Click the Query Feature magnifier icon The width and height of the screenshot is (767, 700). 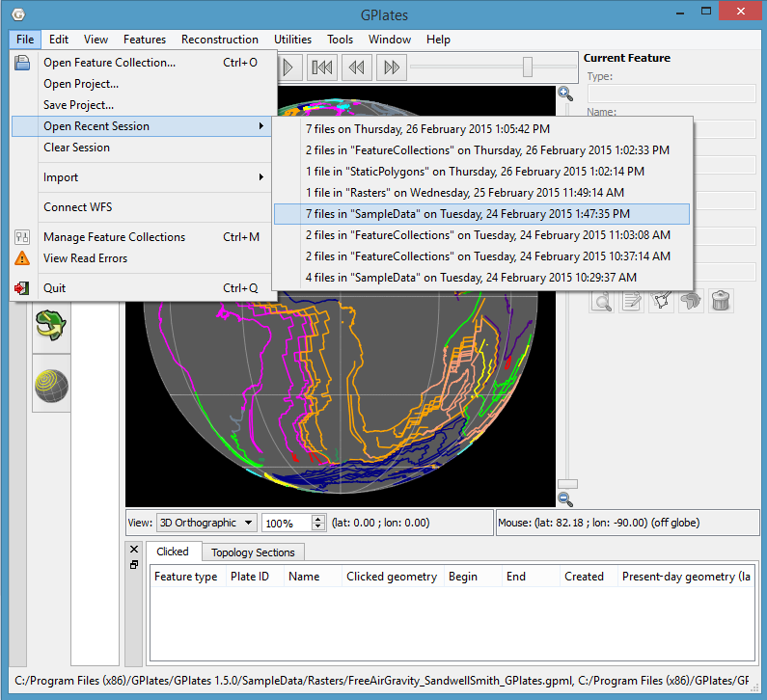(x=602, y=300)
